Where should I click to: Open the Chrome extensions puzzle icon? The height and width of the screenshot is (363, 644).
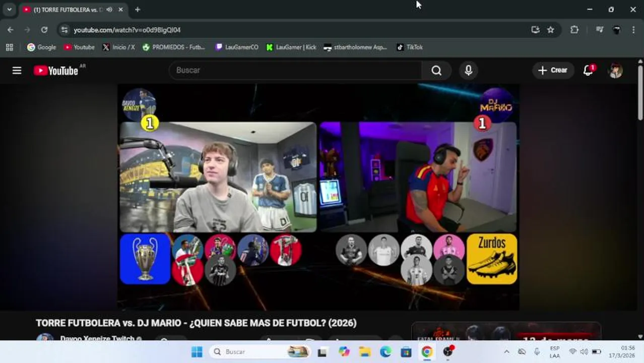coord(574,30)
